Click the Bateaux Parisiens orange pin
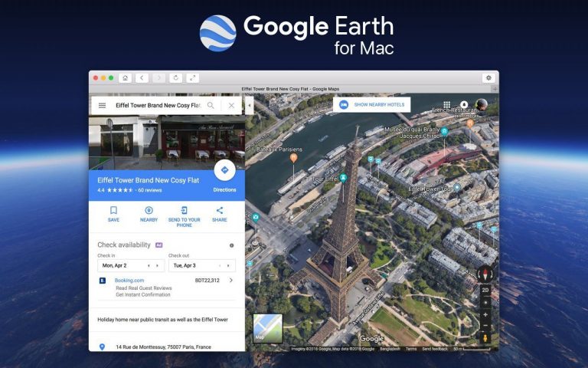 294,158
